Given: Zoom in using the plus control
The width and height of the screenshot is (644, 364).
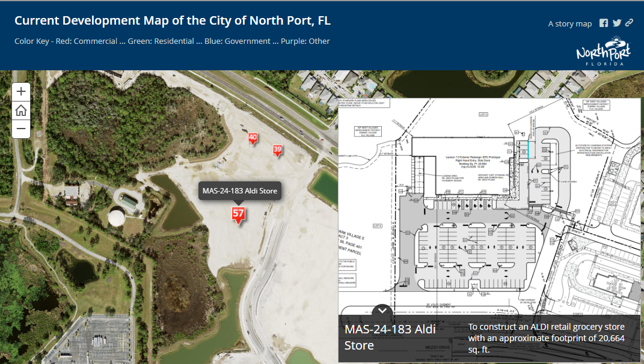Looking at the screenshot, I should pyautogui.click(x=21, y=91).
